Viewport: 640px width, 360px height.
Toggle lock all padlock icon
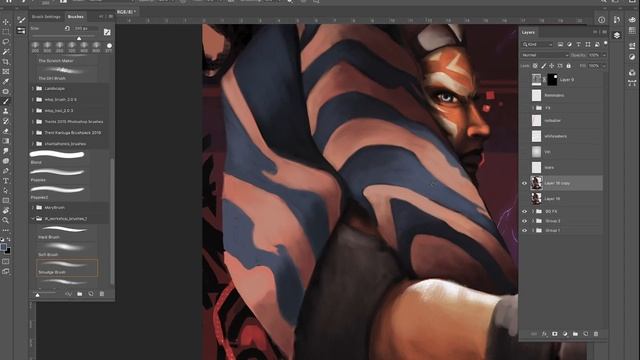pyautogui.click(x=569, y=66)
